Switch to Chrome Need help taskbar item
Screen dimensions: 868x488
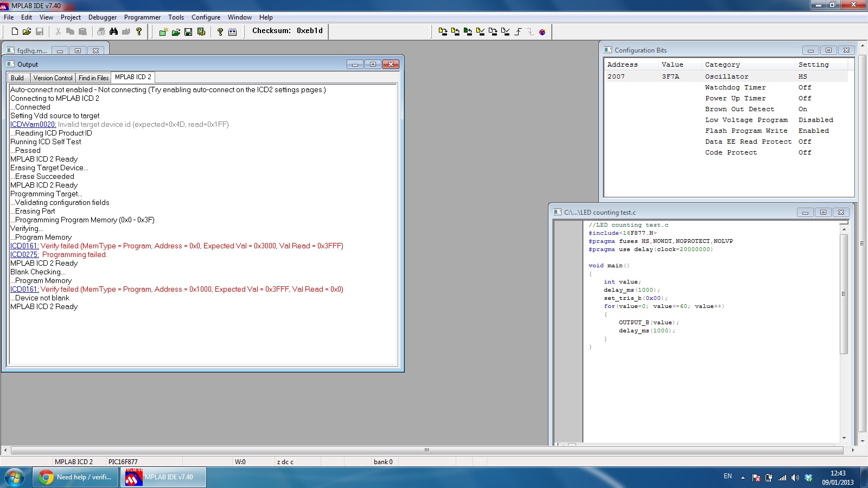tap(76, 477)
